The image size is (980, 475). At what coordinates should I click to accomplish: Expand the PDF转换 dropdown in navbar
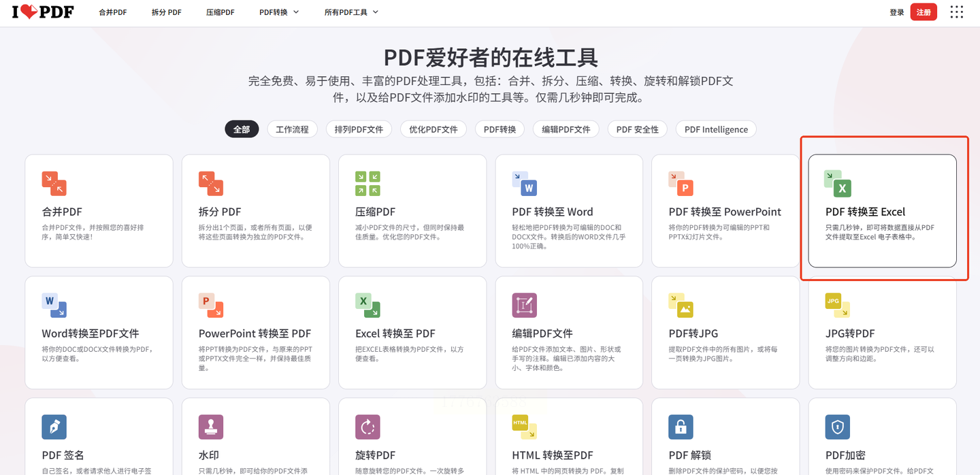[x=279, y=12]
